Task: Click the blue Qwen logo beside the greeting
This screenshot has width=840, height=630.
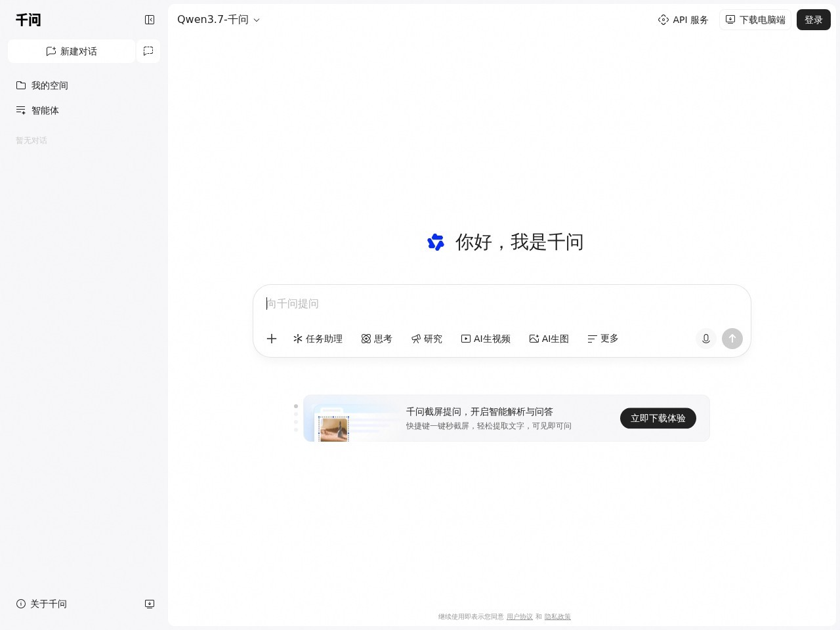Action: click(436, 242)
